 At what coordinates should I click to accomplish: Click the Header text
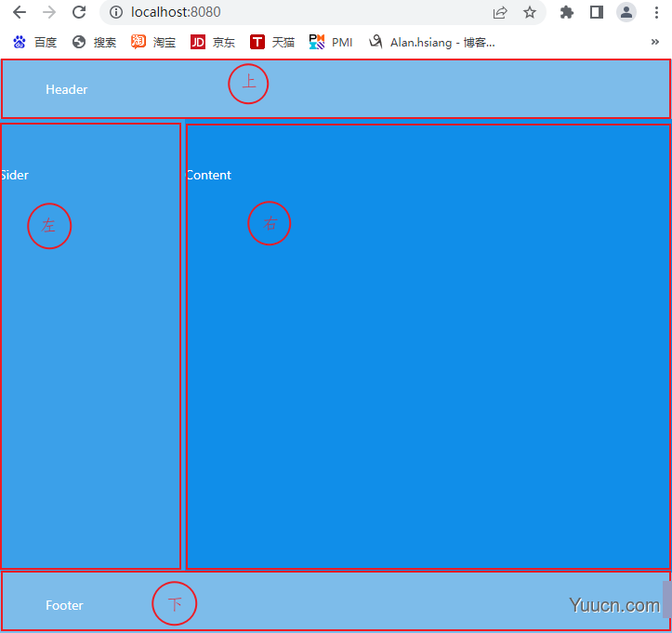[x=66, y=89]
